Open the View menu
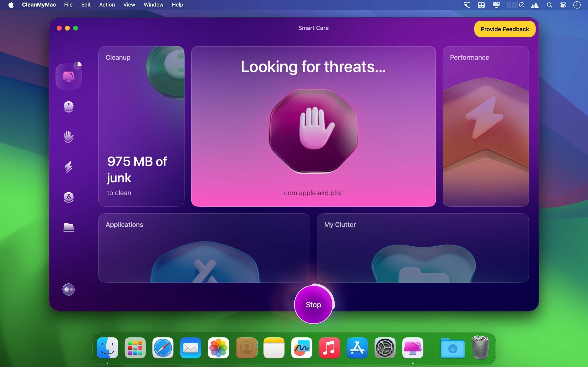Screen dimensions: 588x367 coord(129,5)
